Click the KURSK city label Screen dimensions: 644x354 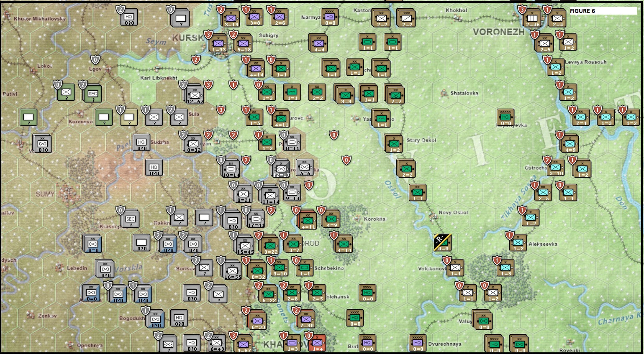tap(188, 38)
